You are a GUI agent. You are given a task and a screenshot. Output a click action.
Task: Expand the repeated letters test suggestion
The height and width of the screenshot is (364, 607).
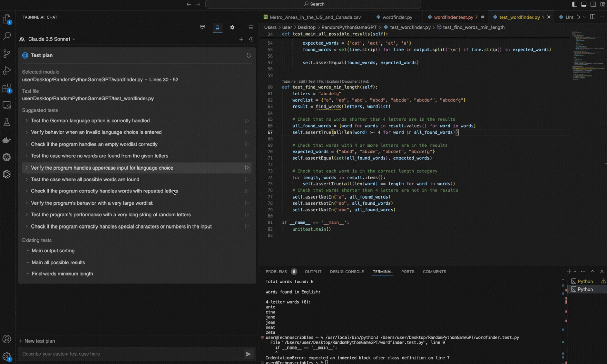pyautogui.click(x=26, y=191)
